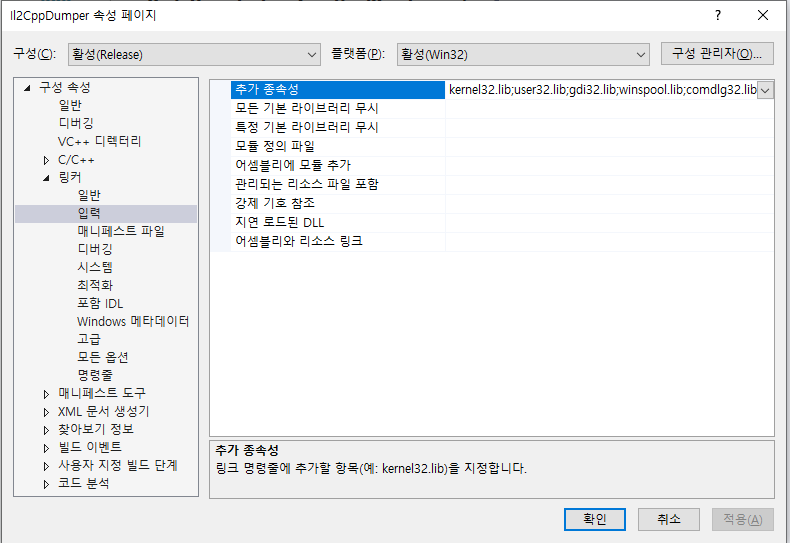790x543 pixels.
Task: Collapse the 링커 tree node
Action: [46, 178]
